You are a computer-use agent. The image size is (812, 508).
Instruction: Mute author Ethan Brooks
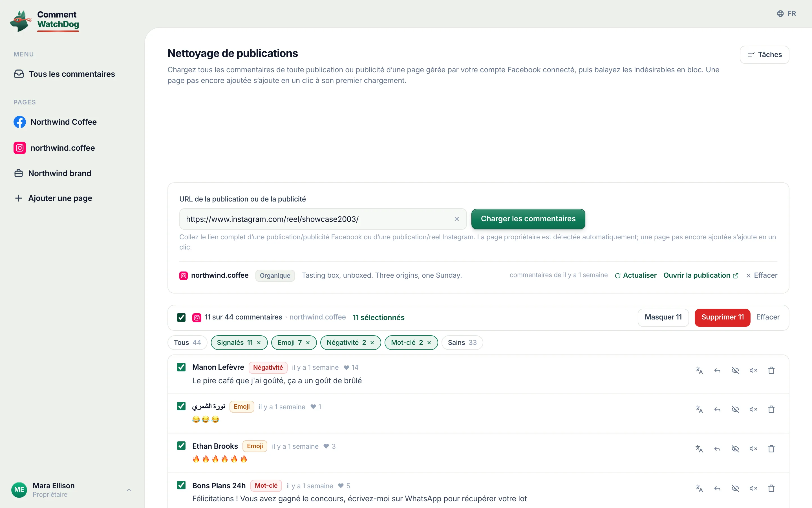pos(753,449)
